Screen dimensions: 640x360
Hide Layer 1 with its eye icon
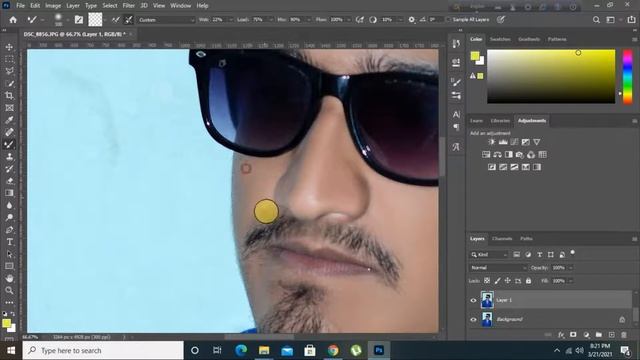click(x=473, y=300)
